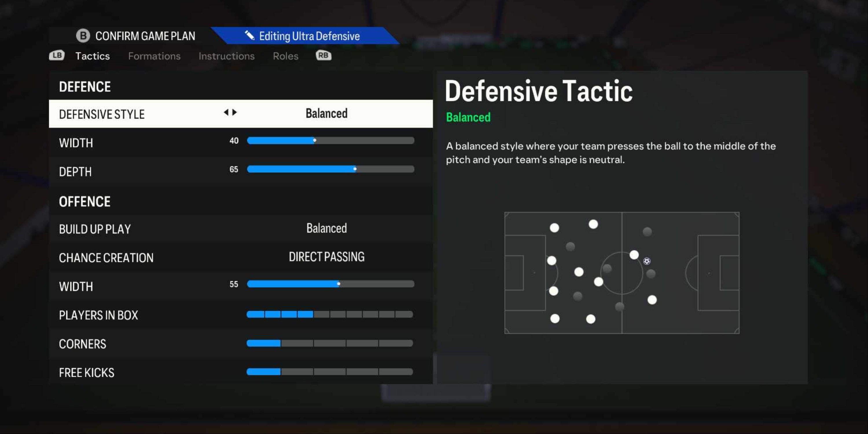This screenshot has width=868, height=434.
Task: Click the RB bumper icon
Action: (x=323, y=55)
